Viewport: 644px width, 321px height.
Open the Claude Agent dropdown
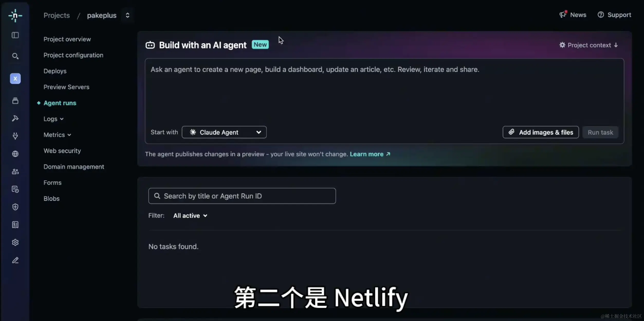coord(224,132)
